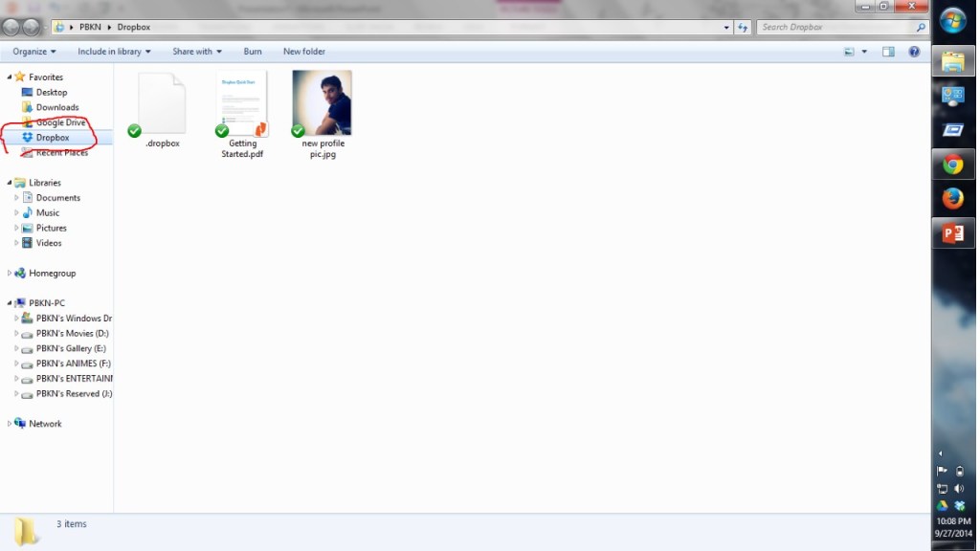Open PBKN's Movies (D:) drive
This screenshot has width=980, height=551.
[x=72, y=333]
